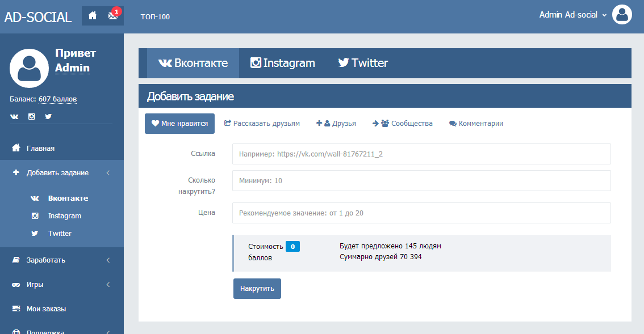
Task: Click the plus icon beside Добавить задание
Action: click(x=16, y=172)
